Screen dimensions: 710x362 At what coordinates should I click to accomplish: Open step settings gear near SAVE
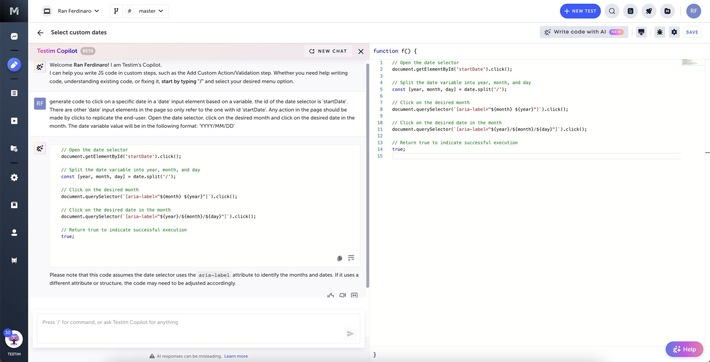(x=674, y=32)
